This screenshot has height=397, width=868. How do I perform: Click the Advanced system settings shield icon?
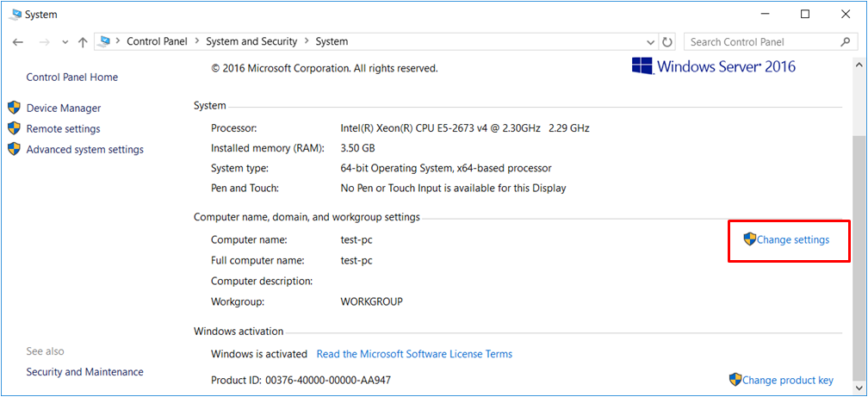[x=14, y=149]
